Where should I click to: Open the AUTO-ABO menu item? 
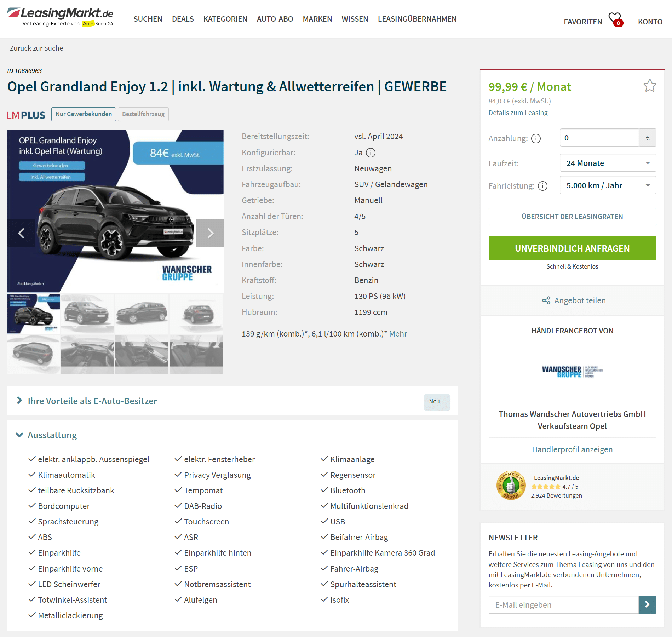275,19
